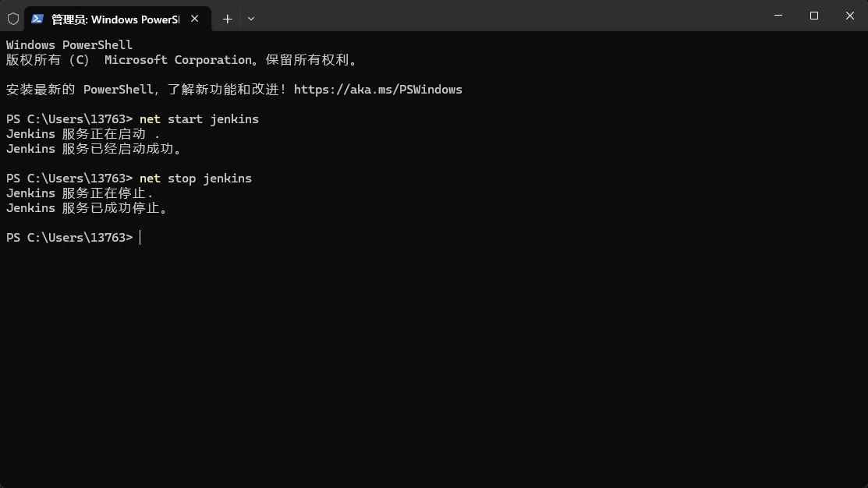This screenshot has width=868, height=488.
Task: Click 'Jenkins 服务正在启动 .' output line
Action: point(83,134)
